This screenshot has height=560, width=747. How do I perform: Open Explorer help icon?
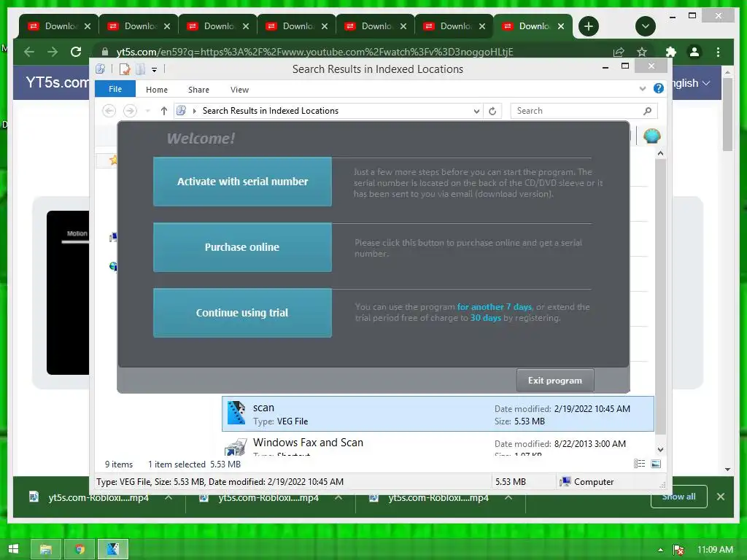point(659,88)
